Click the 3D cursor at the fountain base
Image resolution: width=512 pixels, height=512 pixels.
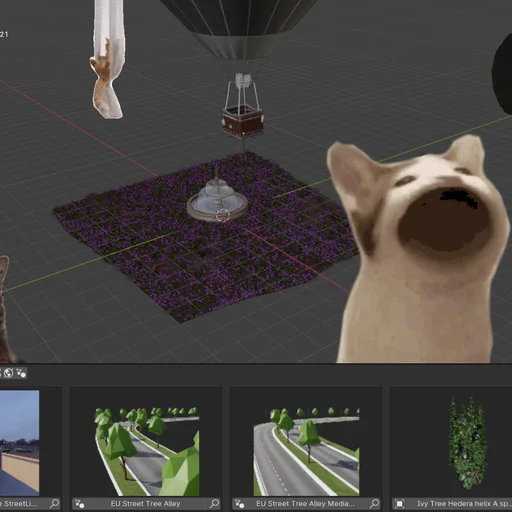pyautogui.click(x=223, y=216)
